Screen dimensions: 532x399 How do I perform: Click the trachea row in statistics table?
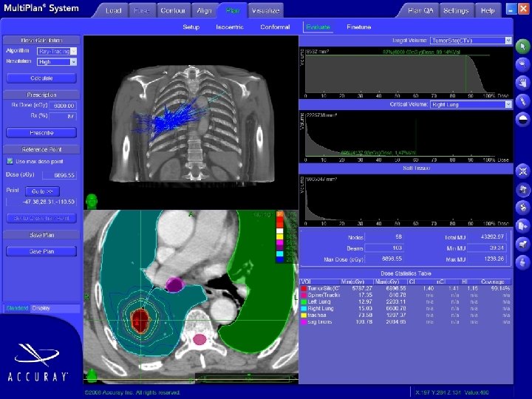(406, 316)
